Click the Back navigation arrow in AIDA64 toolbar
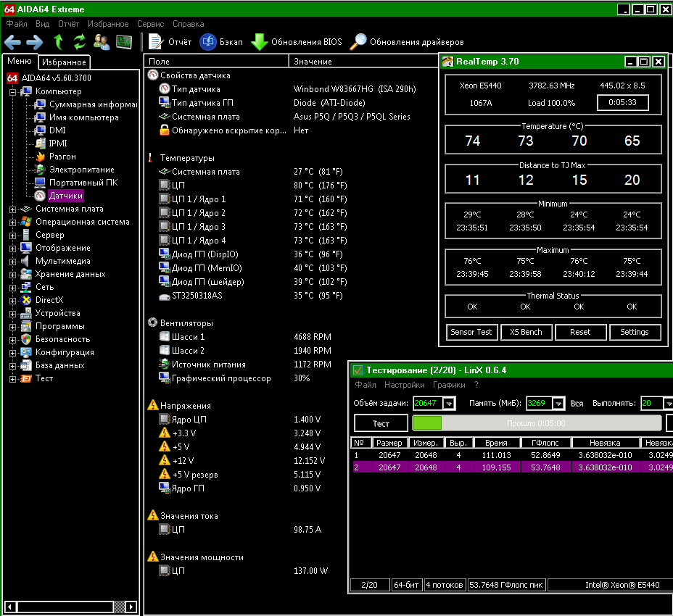The width and height of the screenshot is (673, 616). pyautogui.click(x=13, y=42)
